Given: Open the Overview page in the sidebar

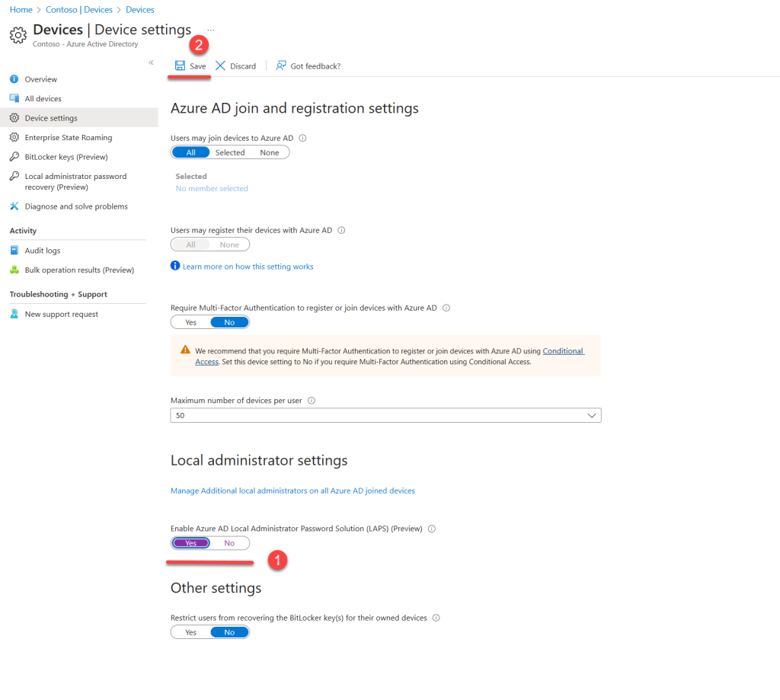Looking at the screenshot, I should click(40, 78).
